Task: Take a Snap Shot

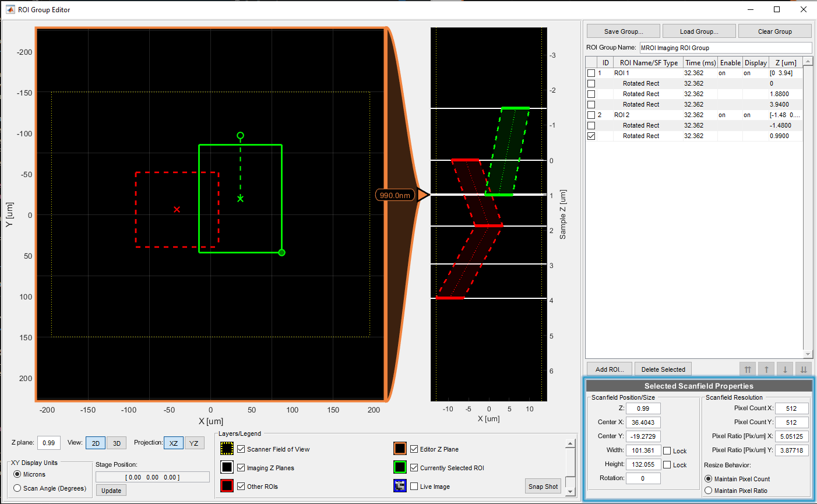Action: click(x=543, y=486)
